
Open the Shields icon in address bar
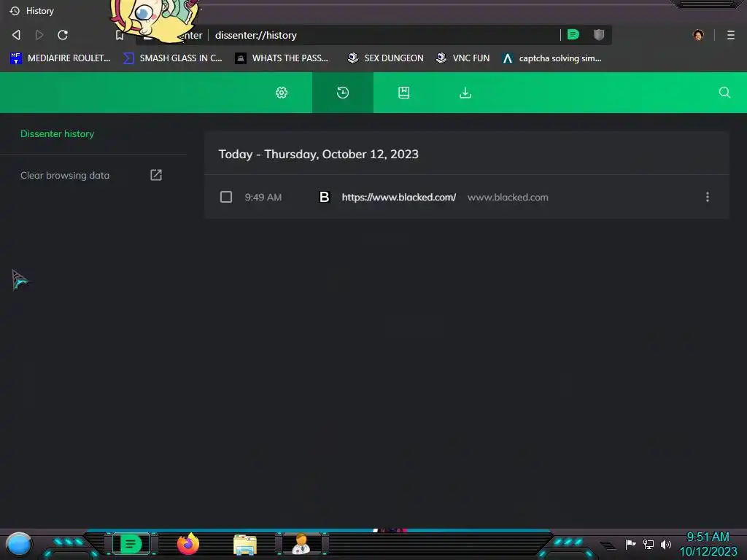coord(598,34)
